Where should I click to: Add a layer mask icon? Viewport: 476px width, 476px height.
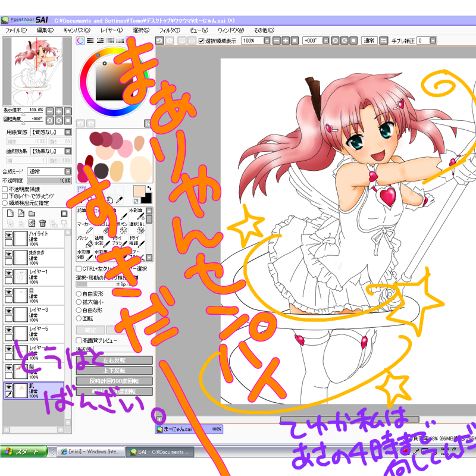tap(64, 214)
